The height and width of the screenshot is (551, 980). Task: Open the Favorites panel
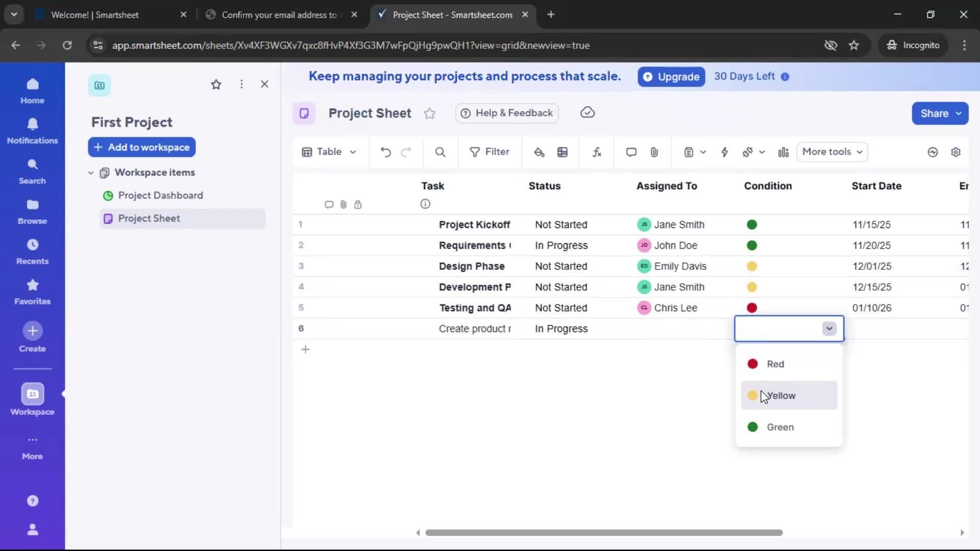(x=32, y=291)
